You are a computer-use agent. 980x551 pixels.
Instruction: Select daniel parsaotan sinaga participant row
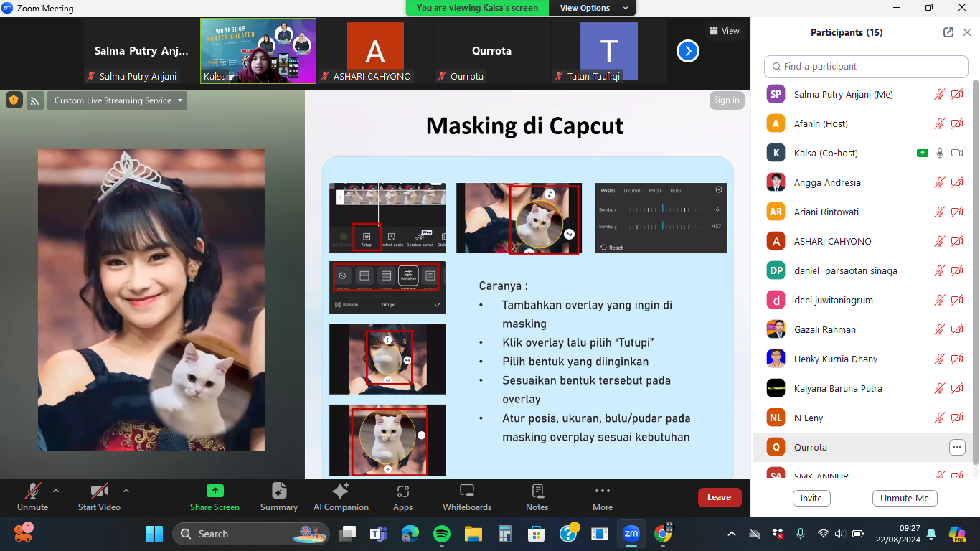click(862, 270)
